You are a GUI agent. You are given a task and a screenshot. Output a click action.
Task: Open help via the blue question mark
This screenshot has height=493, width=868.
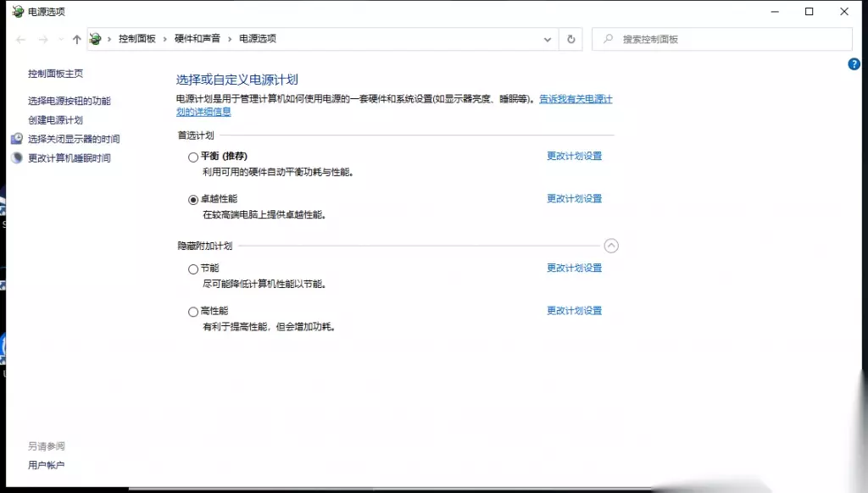click(x=854, y=64)
